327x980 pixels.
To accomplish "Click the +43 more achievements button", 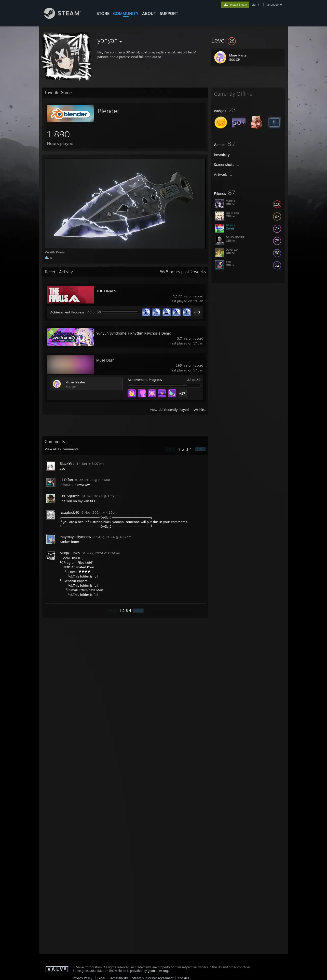I will pyautogui.click(x=196, y=312).
